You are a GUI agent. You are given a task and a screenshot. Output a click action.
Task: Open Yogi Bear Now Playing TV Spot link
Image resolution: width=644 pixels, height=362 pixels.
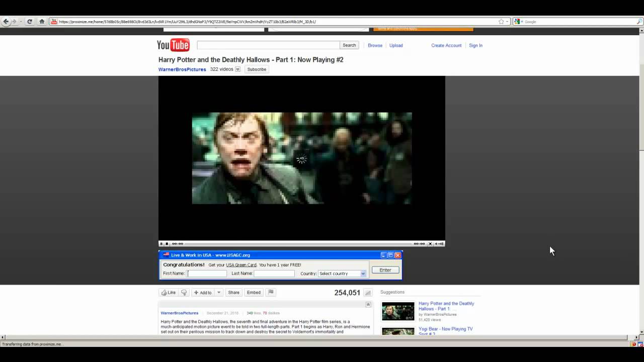click(446, 331)
